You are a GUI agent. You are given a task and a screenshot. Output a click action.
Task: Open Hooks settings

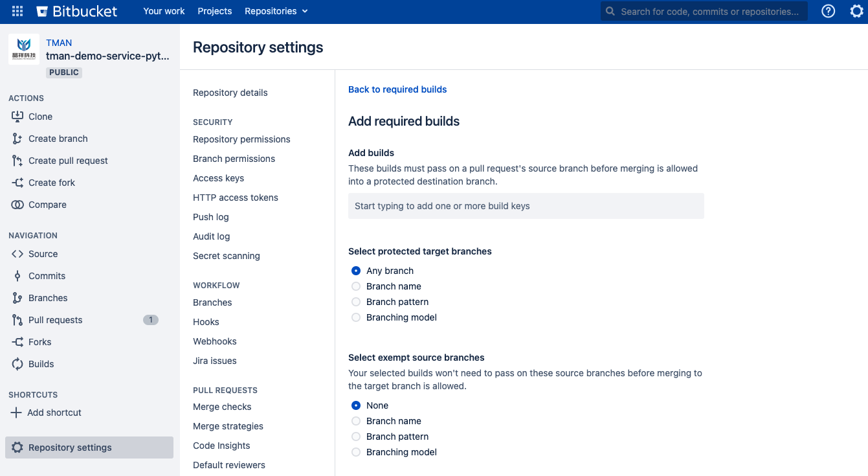[x=206, y=322]
